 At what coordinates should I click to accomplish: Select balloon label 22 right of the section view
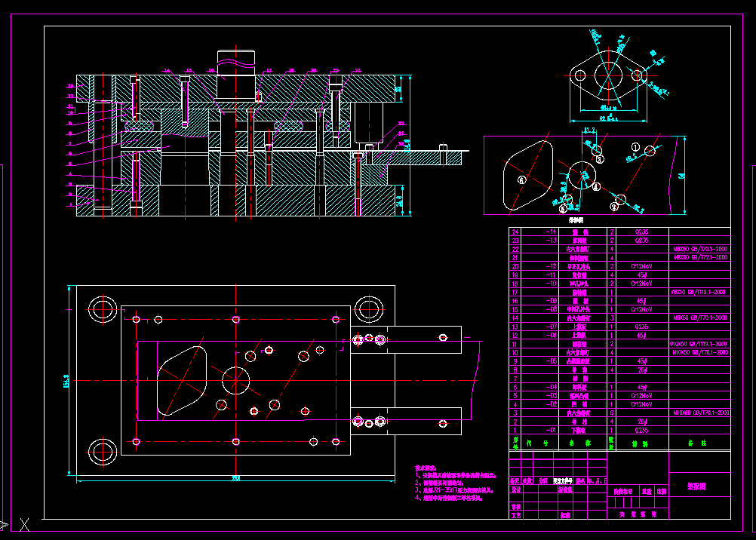[401, 124]
